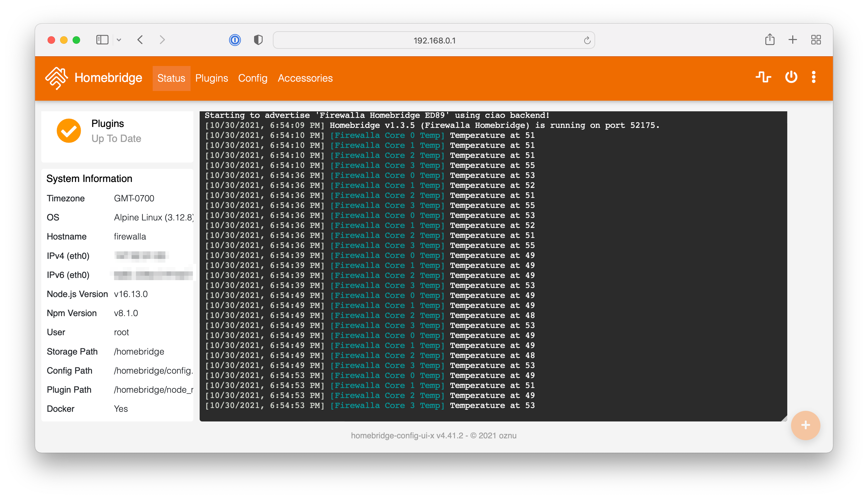Click the Plugins Up To Date text
Viewport: 868px width, 499px height.
[116, 139]
